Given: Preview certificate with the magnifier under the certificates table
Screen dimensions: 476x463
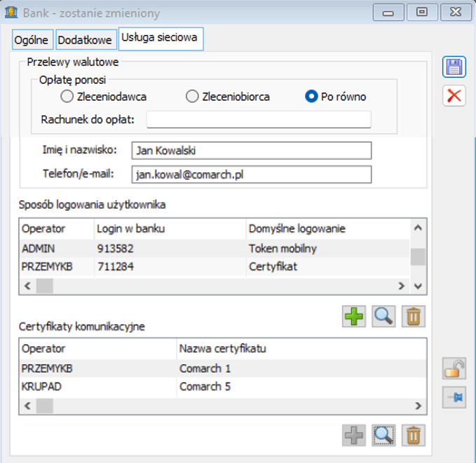Looking at the screenshot, I should click(383, 436).
